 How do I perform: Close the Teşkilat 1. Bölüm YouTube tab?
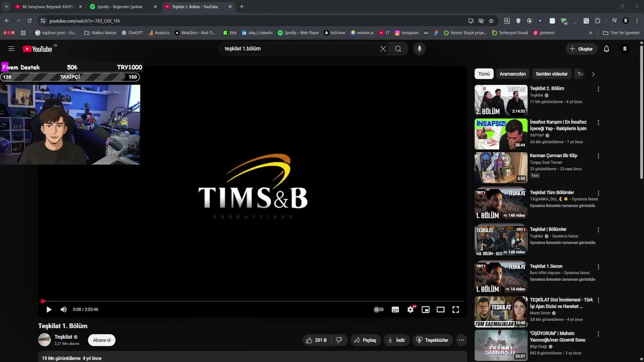click(x=230, y=7)
